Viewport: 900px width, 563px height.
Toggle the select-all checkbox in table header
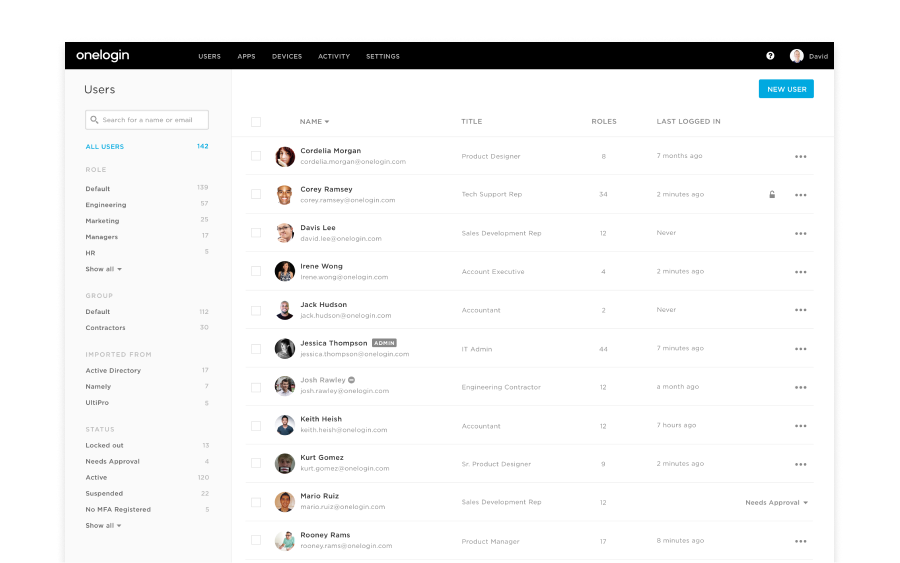256,122
